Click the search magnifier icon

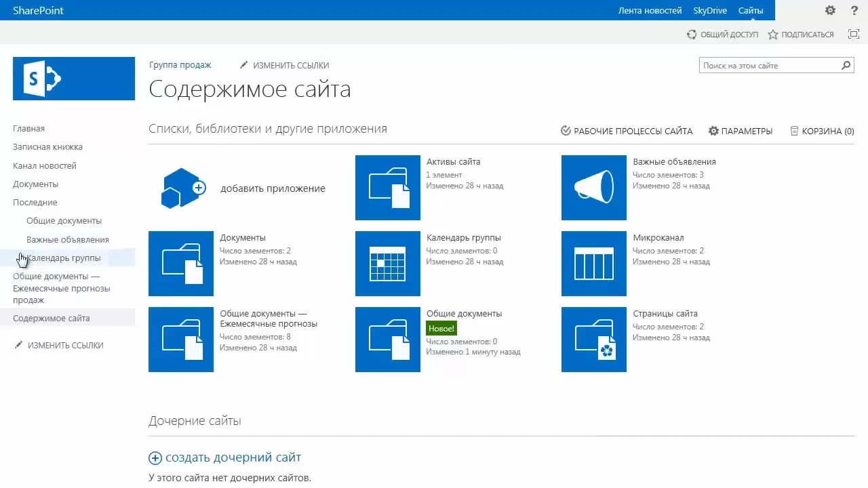click(846, 66)
